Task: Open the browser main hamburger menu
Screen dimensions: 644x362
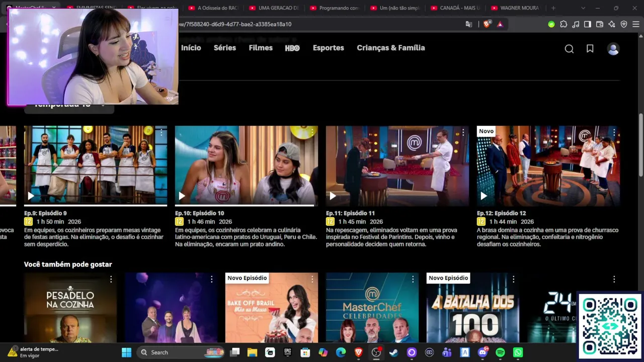Action: pyautogui.click(x=636, y=24)
